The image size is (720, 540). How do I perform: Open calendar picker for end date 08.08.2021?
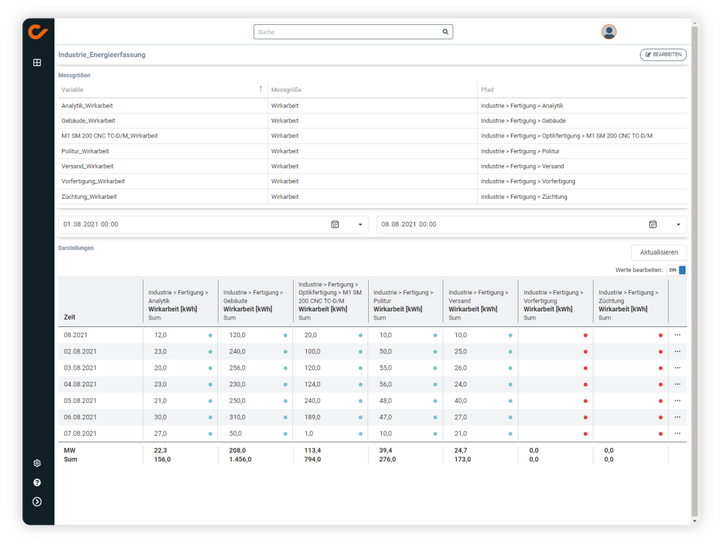pyautogui.click(x=652, y=225)
